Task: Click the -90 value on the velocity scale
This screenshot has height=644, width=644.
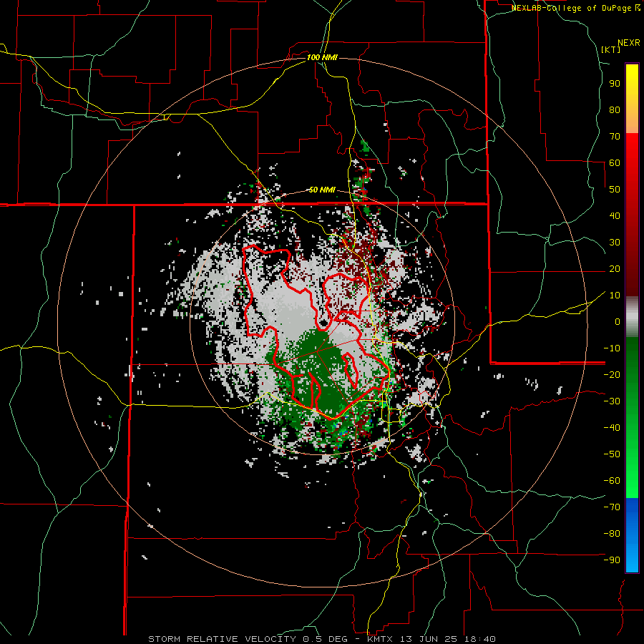Action: (612, 560)
